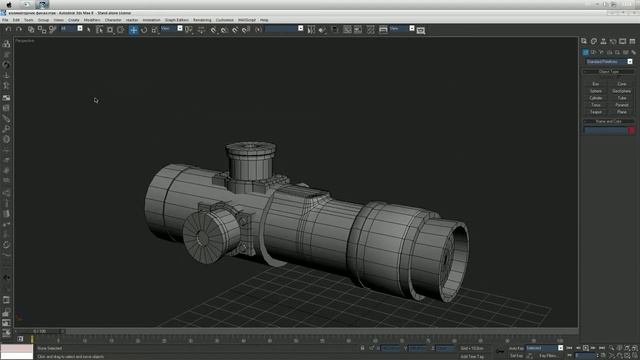The width and height of the screenshot is (640, 360).
Task: Open the Apple menu
Action: tap(9, 4)
